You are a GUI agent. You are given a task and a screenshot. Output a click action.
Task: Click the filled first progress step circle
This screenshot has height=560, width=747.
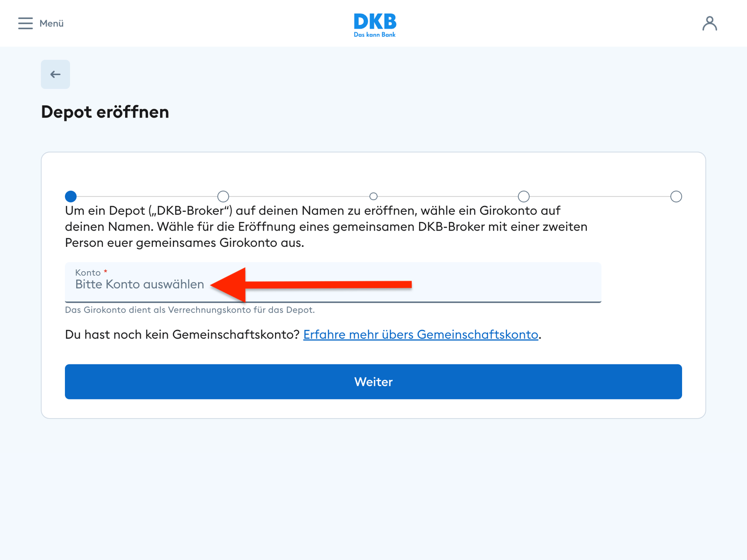(70, 196)
